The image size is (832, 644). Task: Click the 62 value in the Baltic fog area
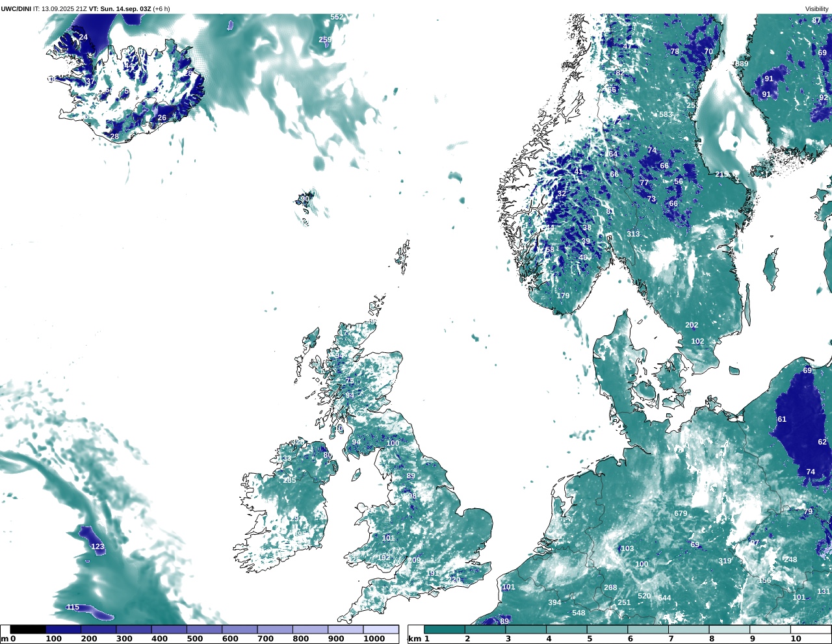pos(822,442)
